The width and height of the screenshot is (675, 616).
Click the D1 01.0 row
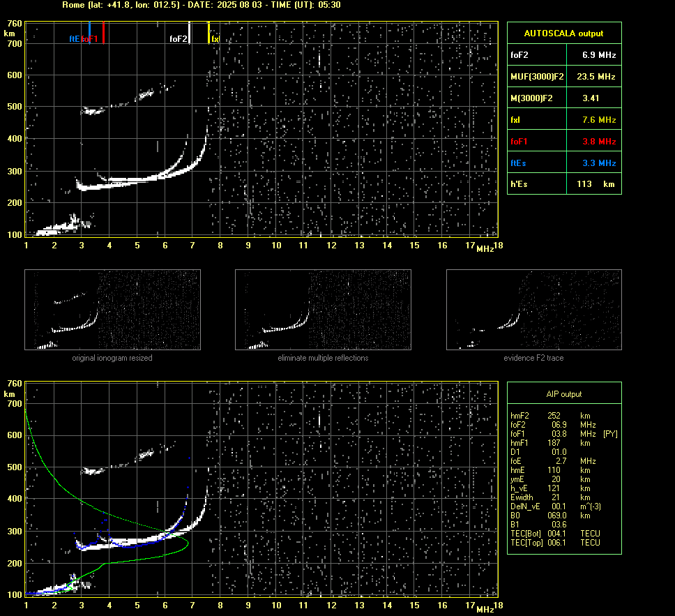[539, 452]
